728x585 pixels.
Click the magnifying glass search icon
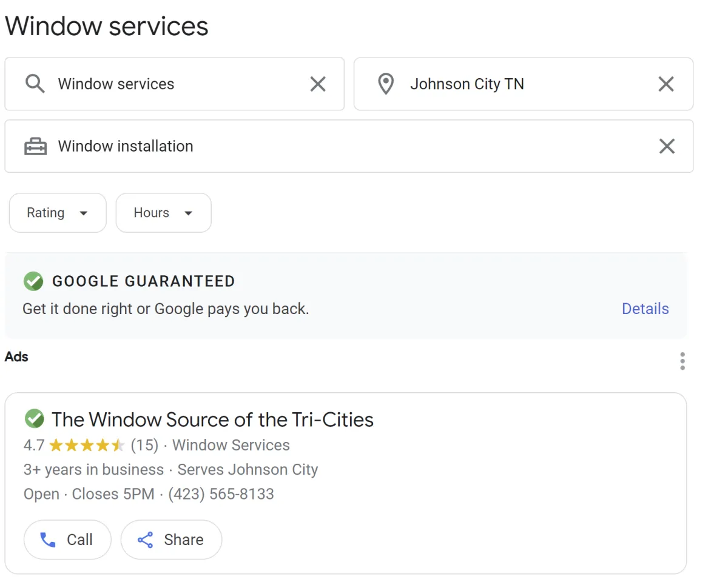[35, 84]
